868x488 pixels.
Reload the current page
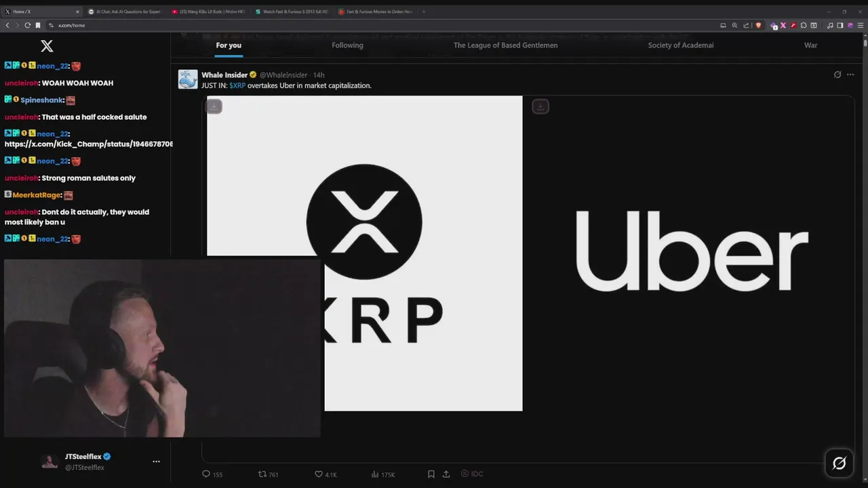(x=28, y=25)
